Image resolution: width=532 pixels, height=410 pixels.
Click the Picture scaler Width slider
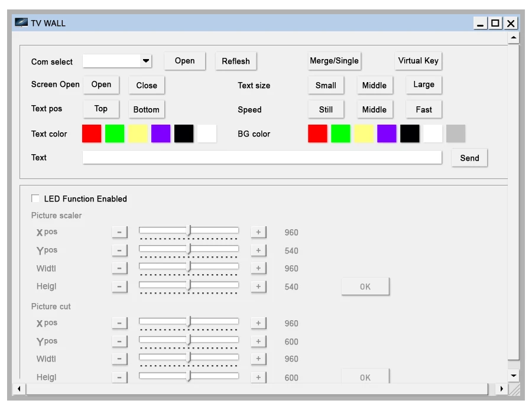189,268
